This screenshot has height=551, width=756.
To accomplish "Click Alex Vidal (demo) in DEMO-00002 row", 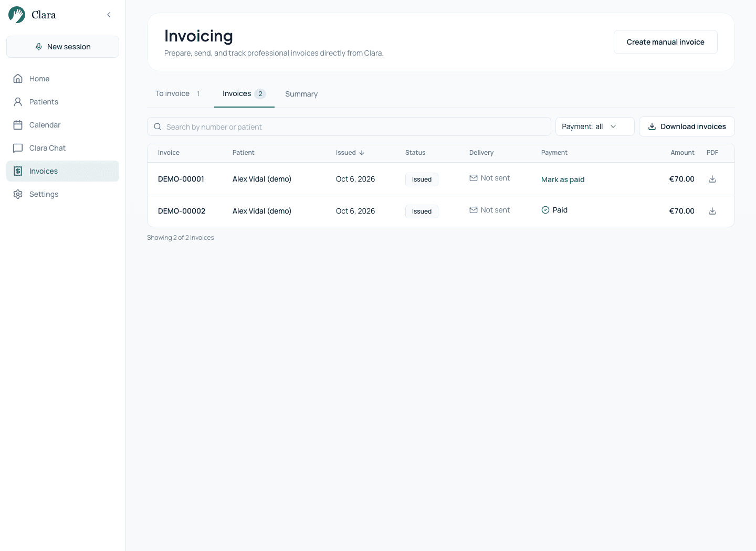I will [262, 211].
